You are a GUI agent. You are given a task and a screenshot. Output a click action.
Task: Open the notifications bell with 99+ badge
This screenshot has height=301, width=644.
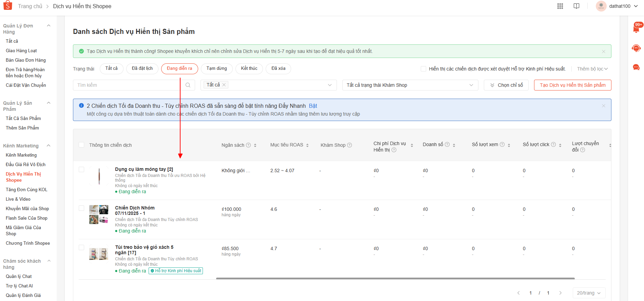636,29
